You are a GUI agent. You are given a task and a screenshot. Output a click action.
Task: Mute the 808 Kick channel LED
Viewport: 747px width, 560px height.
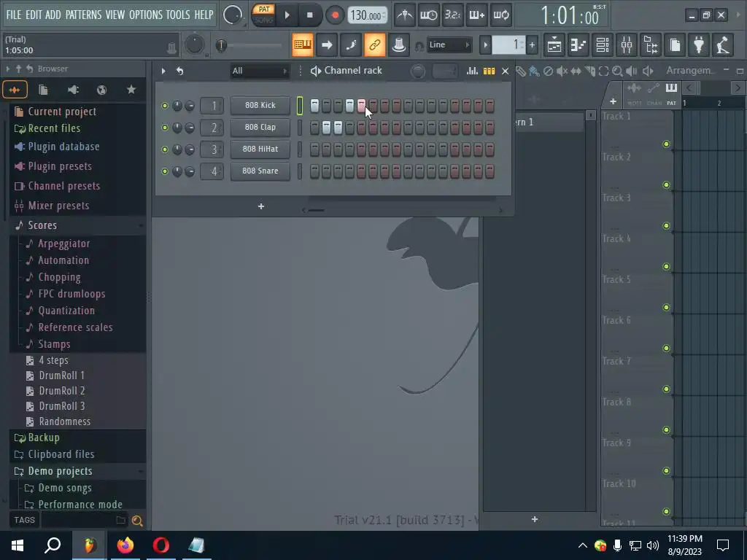165,106
